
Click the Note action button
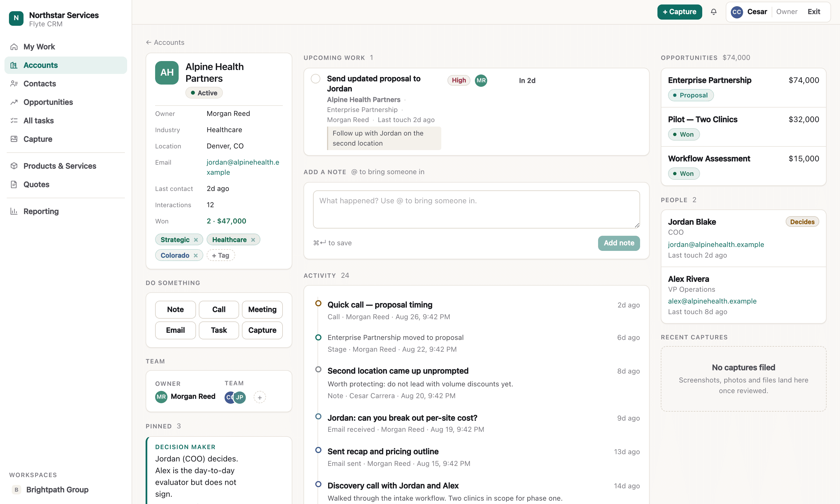[175, 309]
